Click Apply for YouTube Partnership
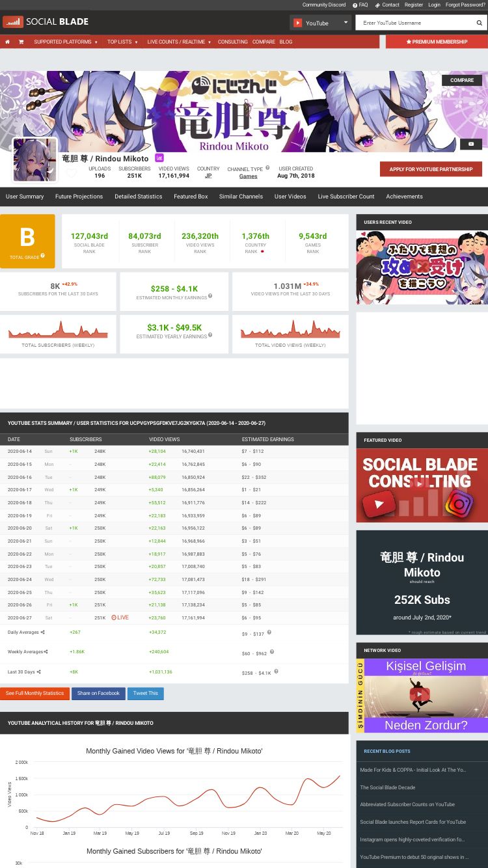Image resolution: width=488 pixels, height=868 pixels. point(431,169)
